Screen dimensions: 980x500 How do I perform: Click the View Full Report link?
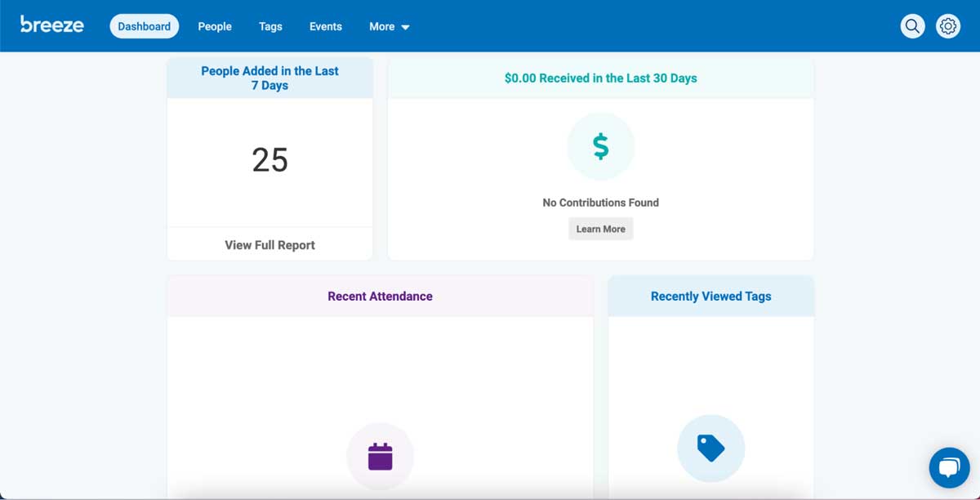pyautogui.click(x=269, y=244)
